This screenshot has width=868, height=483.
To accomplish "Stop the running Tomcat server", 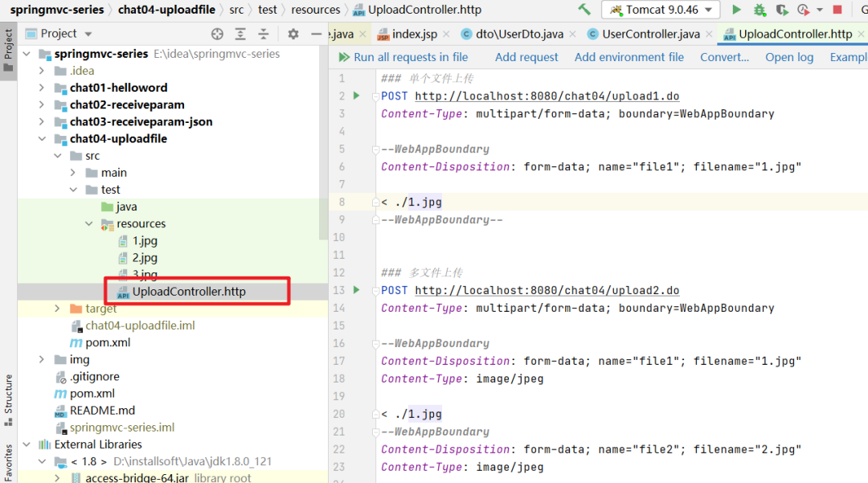I will (836, 10).
